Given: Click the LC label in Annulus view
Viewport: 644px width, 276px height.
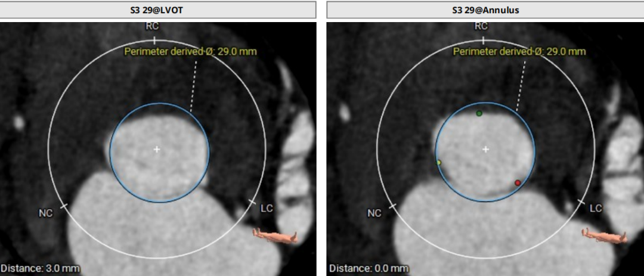Looking at the screenshot, I should click(x=596, y=208).
